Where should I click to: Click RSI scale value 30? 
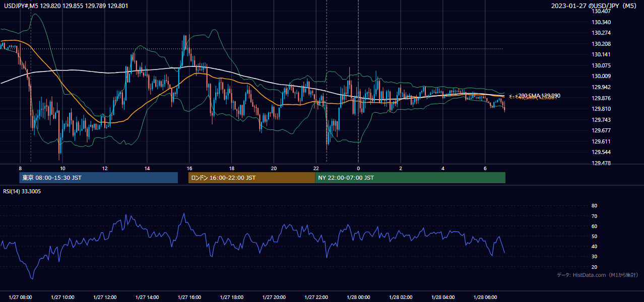point(594,256)
